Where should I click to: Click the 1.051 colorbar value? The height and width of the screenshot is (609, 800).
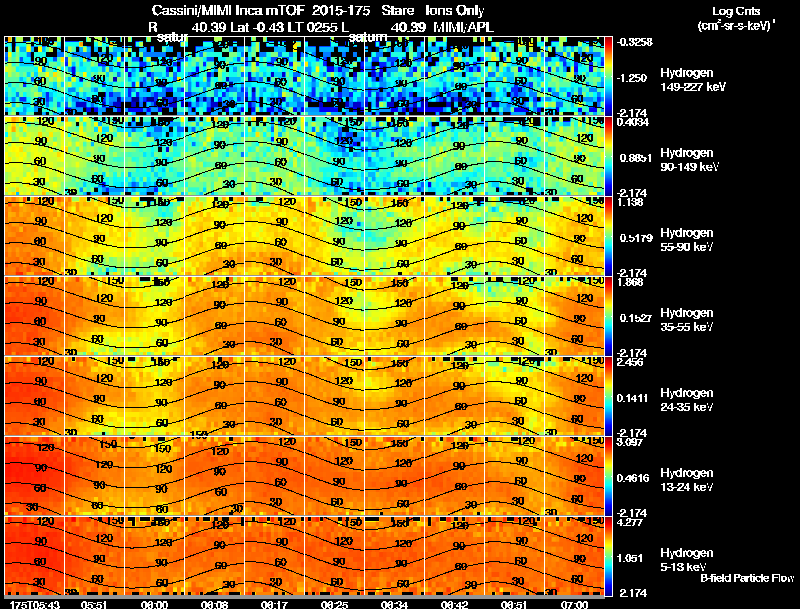[631, 559]
